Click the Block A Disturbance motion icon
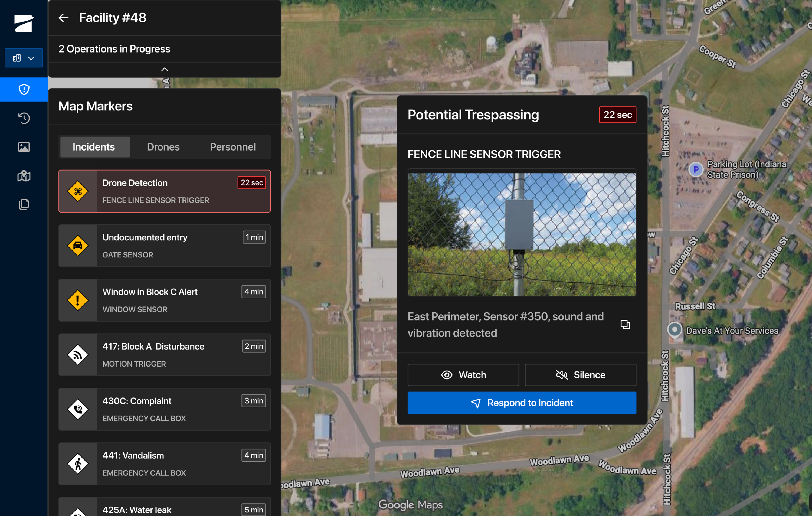The height and width of the screenshot is (516, 812). tap(78, 355)
